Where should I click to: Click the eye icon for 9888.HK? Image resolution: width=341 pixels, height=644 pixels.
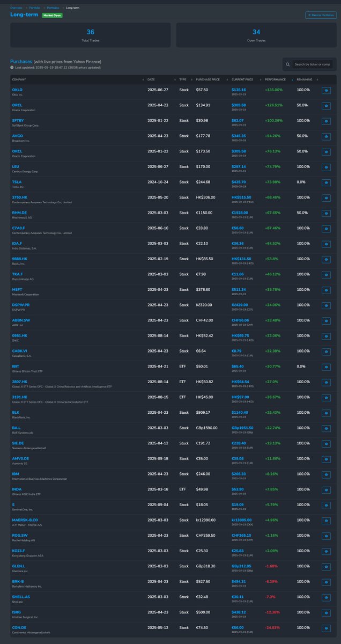(x=327, y=260)
